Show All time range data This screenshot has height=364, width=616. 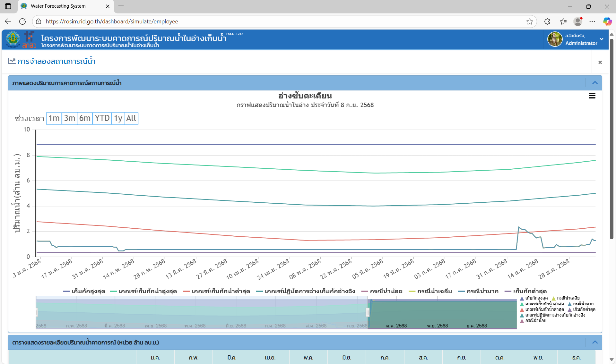point(131,118)
